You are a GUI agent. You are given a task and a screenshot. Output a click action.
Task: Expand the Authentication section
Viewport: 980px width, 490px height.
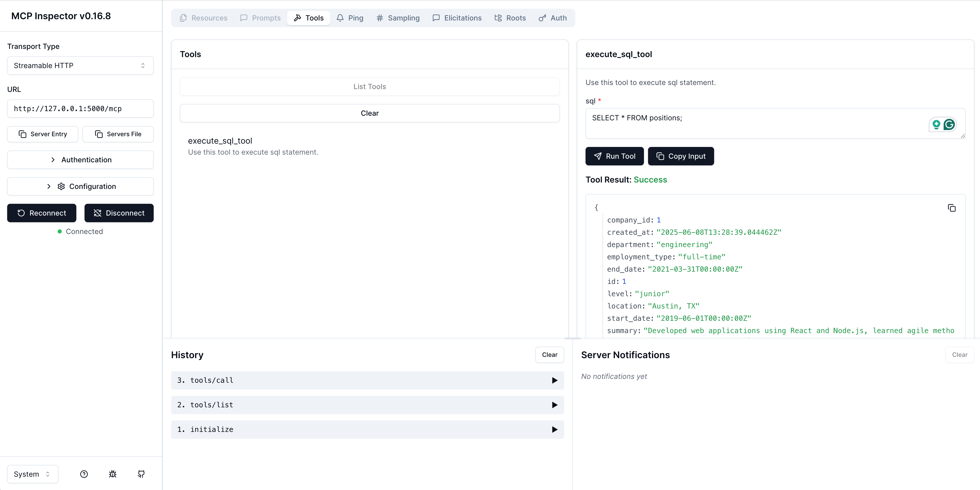pos(80,160)
